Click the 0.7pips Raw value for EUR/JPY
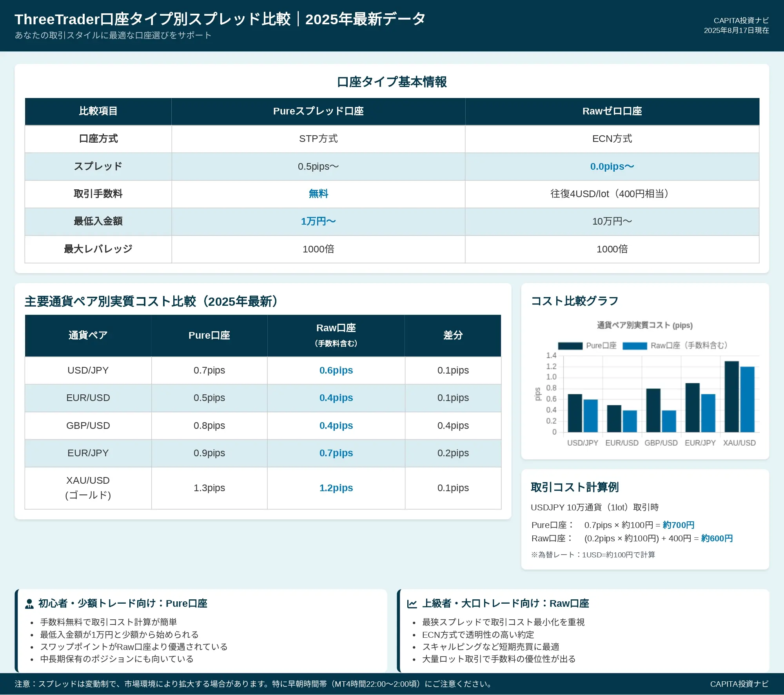 click(336, 453)
